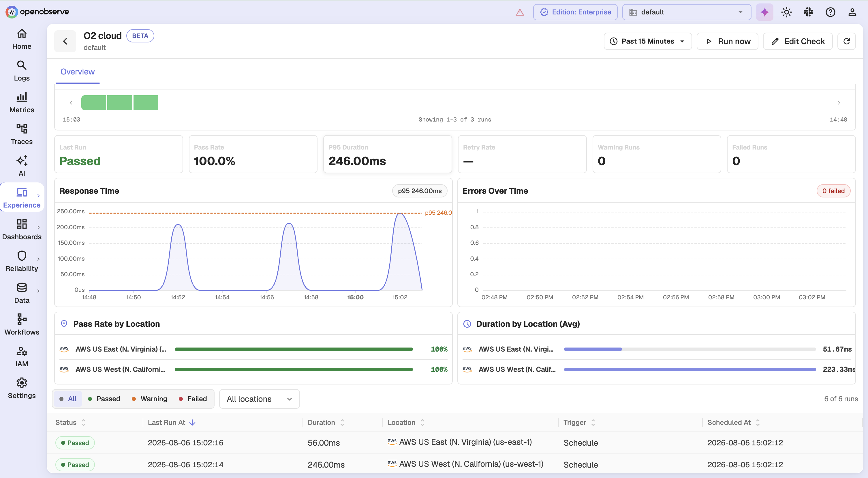
Task: Open the Slack community icon
Action: [x=808, y=12]
